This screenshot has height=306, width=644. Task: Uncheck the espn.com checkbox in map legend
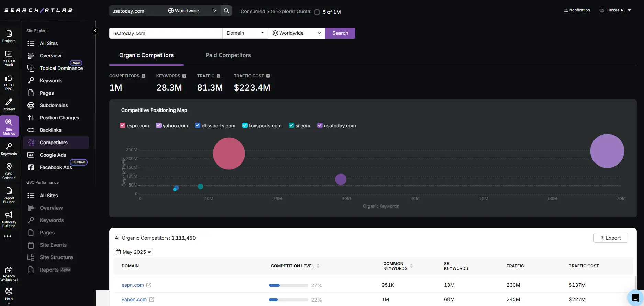point(123,125)
